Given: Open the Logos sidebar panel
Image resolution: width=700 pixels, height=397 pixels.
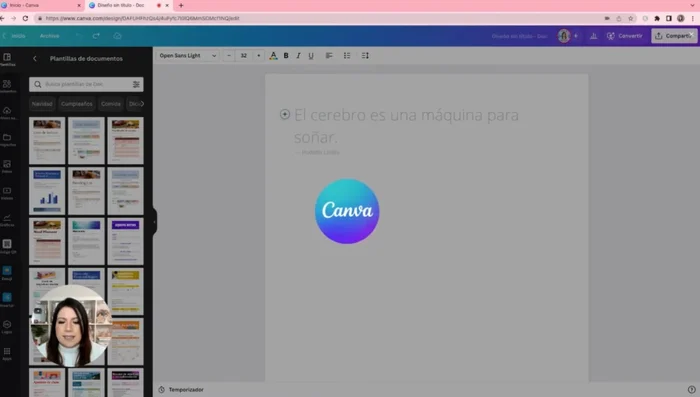Looking at the screenshot, I should point(7,326).
